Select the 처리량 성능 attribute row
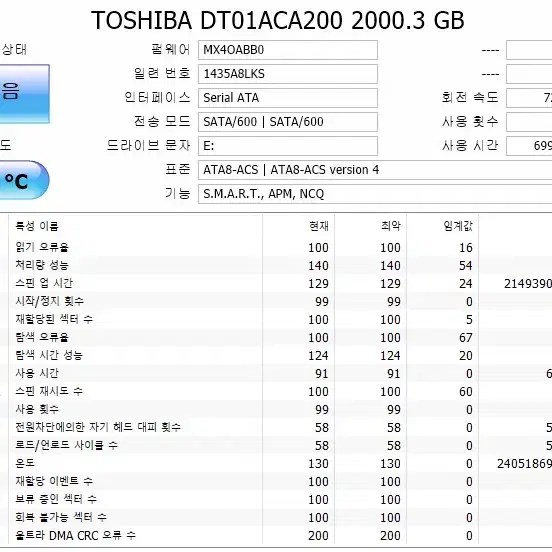This screenshot has width=552, height=552. (276, 265)
